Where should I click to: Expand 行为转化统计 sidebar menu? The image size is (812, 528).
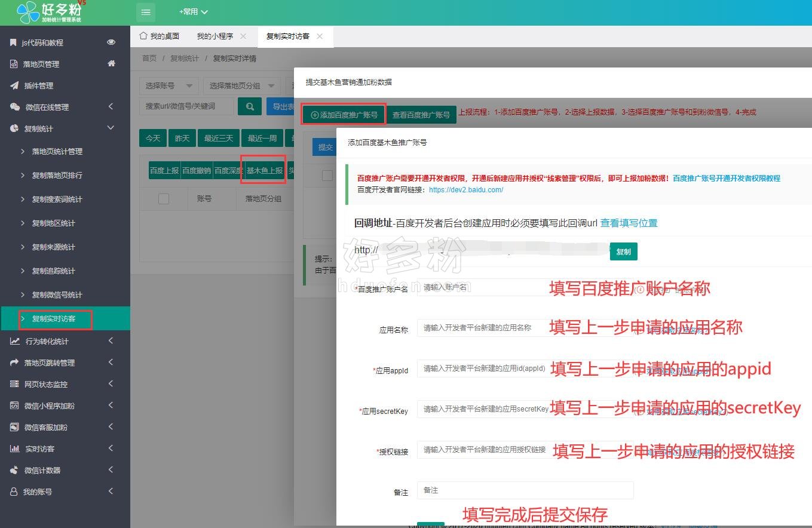click(65, 341)
